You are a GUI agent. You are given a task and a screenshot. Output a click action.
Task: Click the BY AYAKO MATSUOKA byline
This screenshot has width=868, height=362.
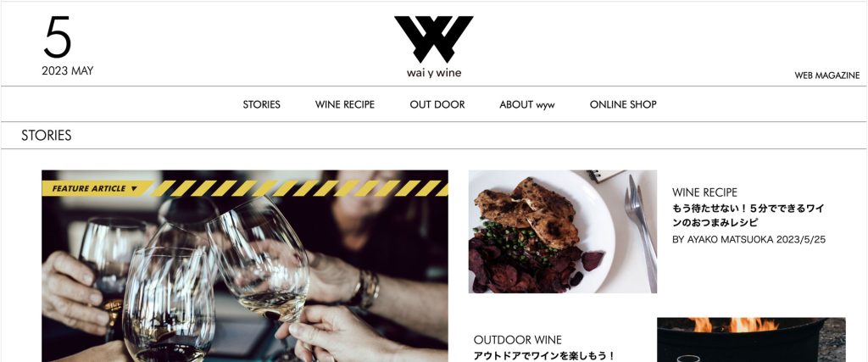[x=722, y=240]
